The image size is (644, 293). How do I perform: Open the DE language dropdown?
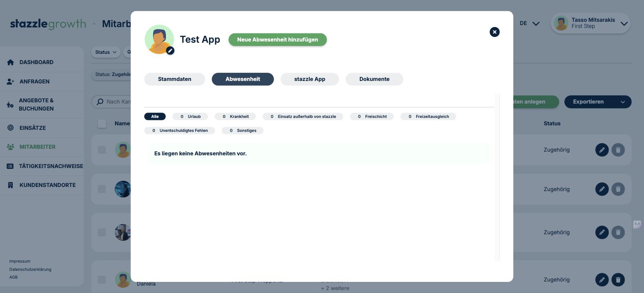529,23
